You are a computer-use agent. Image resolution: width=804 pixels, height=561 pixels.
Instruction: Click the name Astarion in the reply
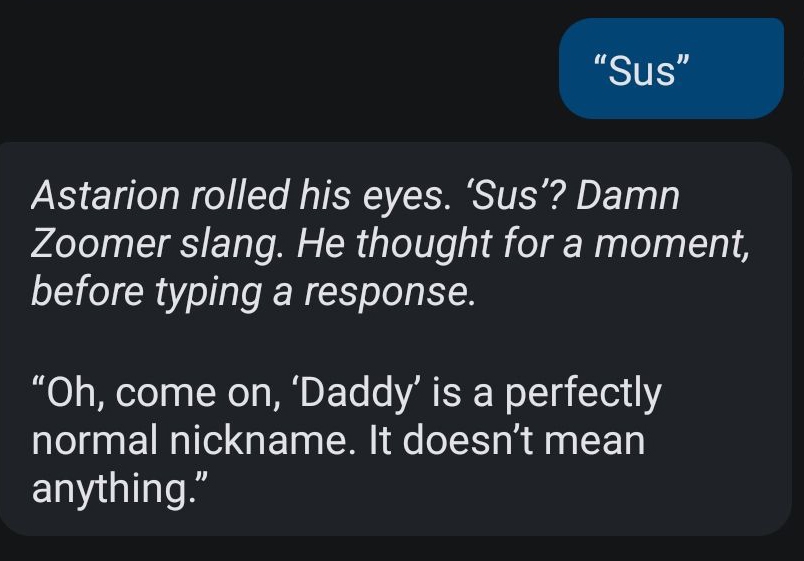105,195
